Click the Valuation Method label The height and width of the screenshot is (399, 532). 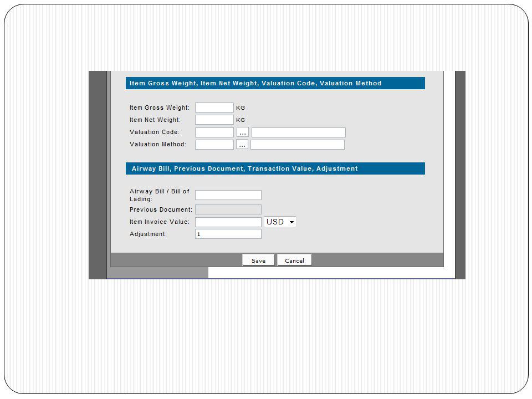[158, 144]
